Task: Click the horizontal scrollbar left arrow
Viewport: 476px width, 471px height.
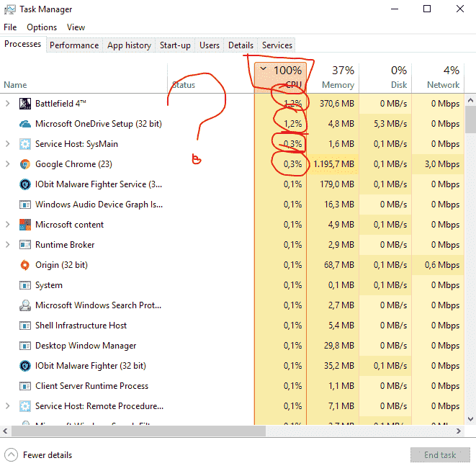Action: [5, 431]
